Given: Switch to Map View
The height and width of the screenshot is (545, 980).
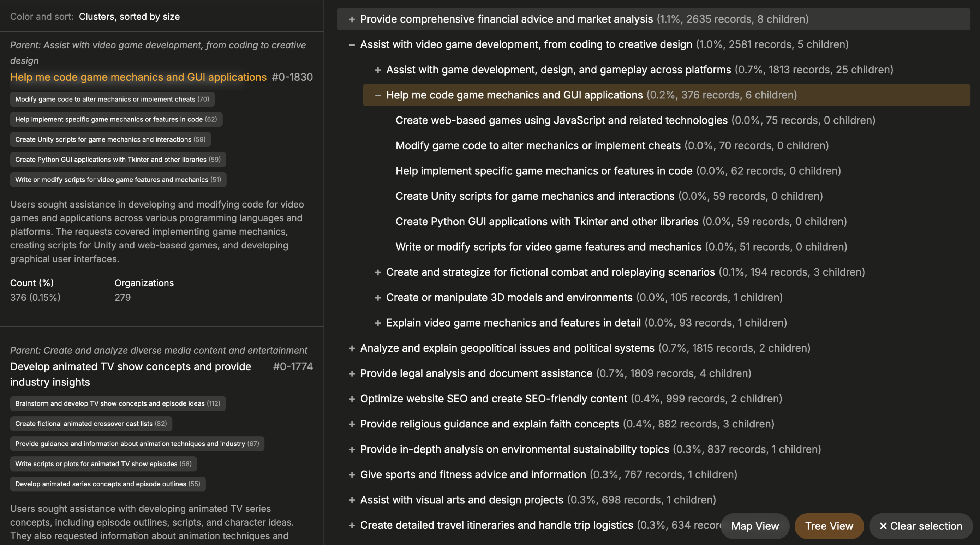Looking at the screenshot, I should pyautogui.click(x=755, y=526).
